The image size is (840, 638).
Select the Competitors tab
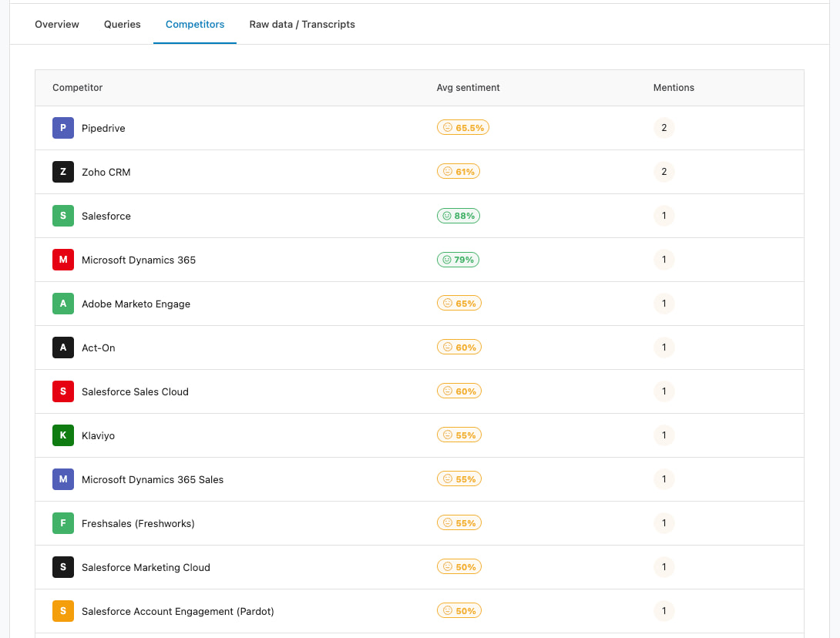(195, 24)
